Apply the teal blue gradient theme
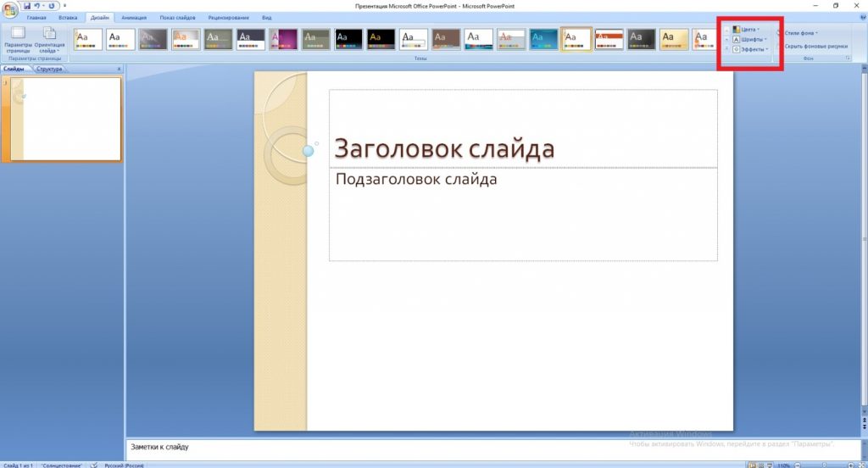Screen dimensions: 868x468 tap(543, 39)
